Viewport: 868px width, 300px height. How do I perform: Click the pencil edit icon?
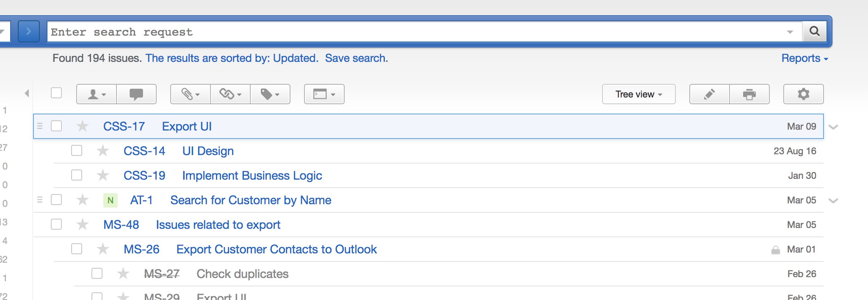[x=709, y=94]
